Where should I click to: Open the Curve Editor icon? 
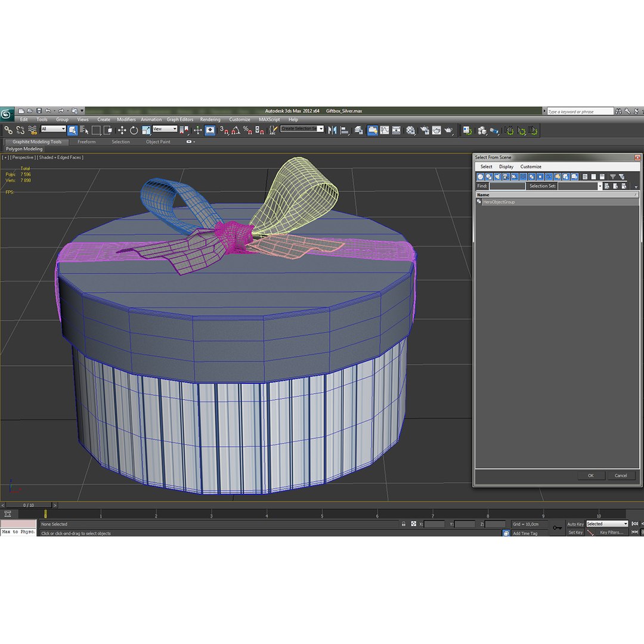coord(385,130)
